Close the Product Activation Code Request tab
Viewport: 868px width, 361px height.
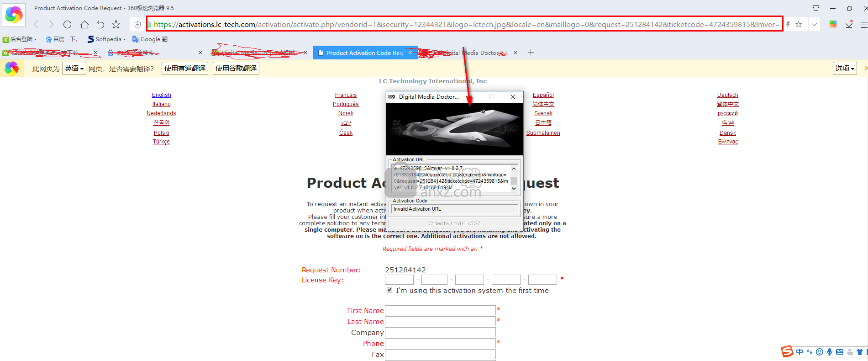pyautogui.click(x=410, y=53)
